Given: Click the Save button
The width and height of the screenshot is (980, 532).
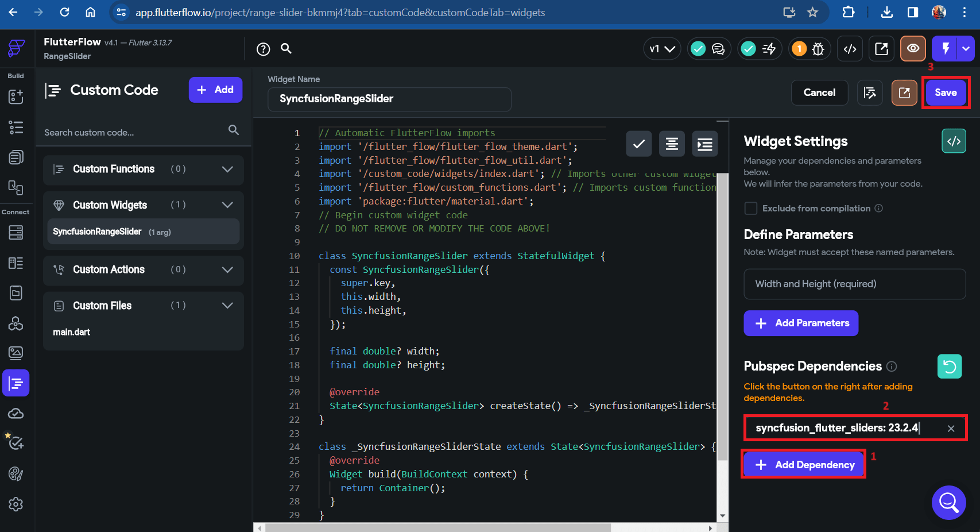Looking at the screenshot, I should [x=946, y=92].
